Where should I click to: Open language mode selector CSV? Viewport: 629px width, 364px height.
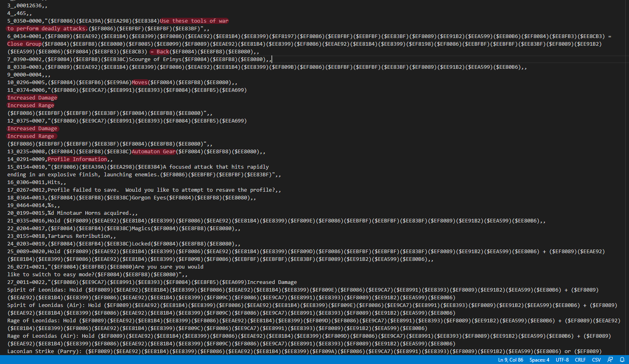pos(596,360)
